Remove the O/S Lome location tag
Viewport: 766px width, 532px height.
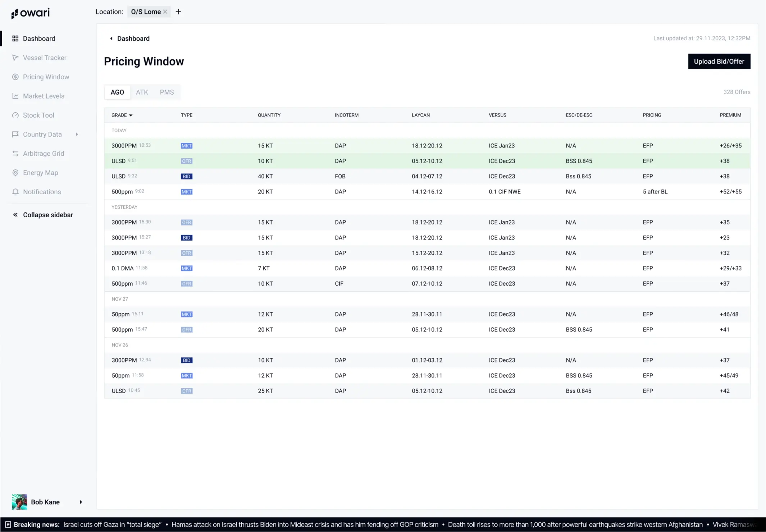tap(165, 12)
